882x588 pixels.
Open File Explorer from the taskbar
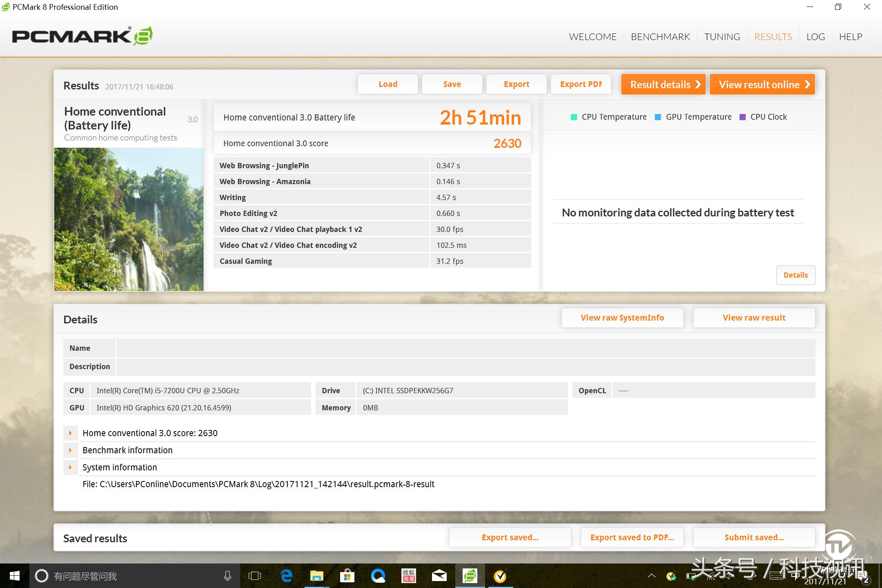[x=316, y=576]
